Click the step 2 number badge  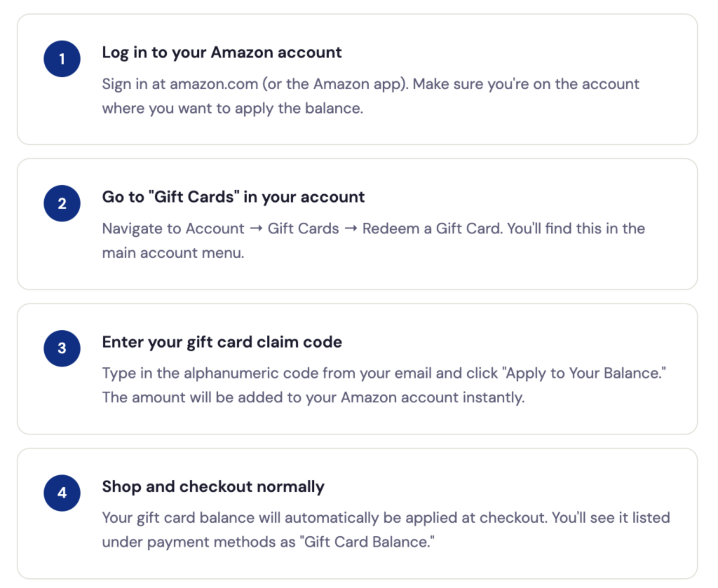point(62,204)
